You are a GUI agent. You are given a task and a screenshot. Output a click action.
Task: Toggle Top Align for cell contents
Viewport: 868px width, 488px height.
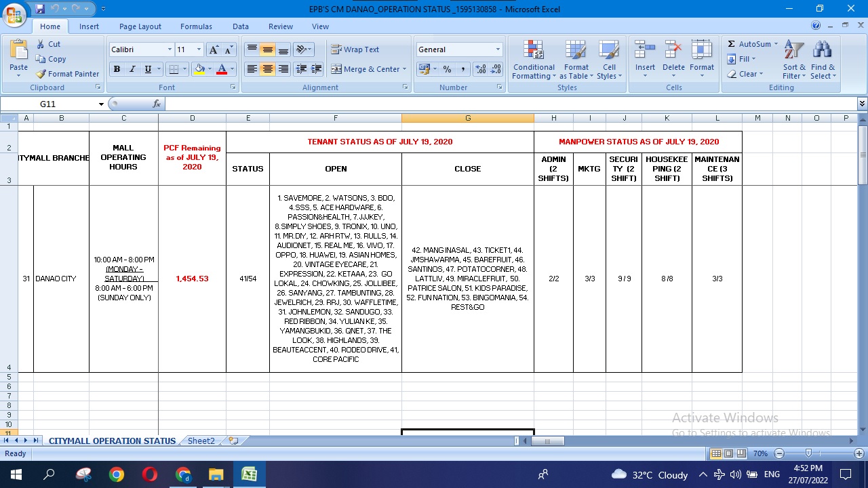click(x=252, y=49)
